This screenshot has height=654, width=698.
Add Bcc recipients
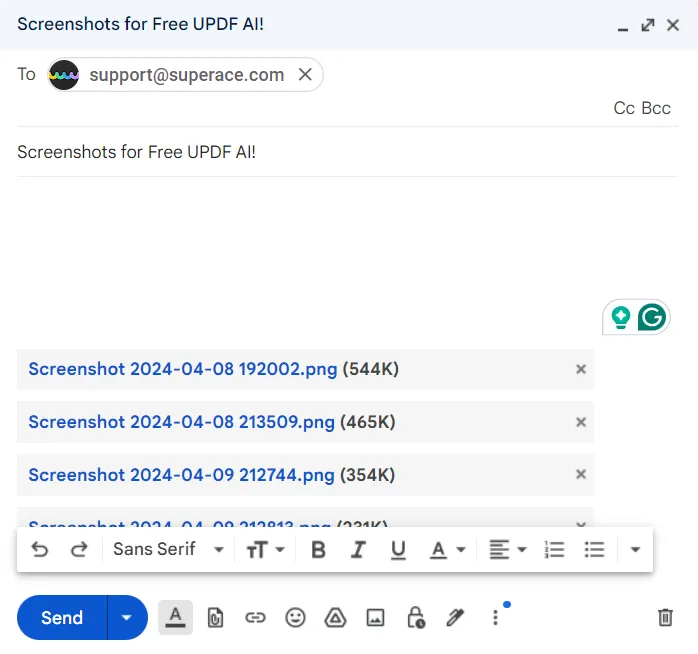(656, 108)
